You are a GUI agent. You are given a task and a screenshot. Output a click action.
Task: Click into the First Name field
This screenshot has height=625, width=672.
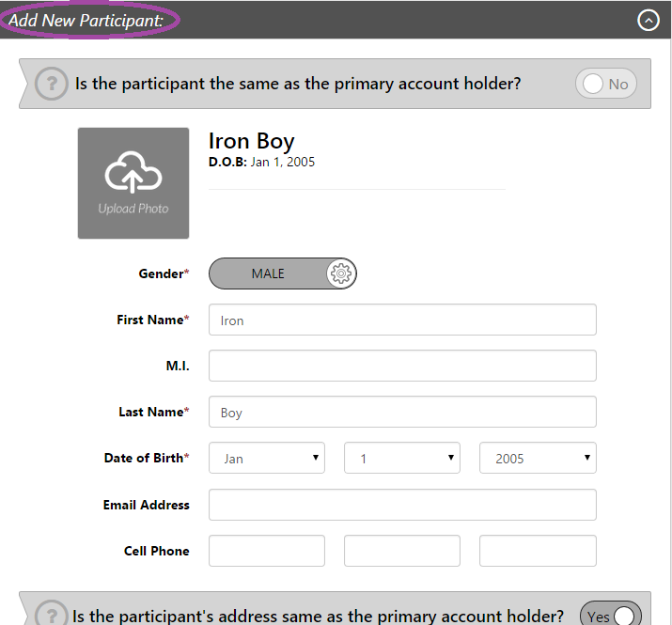click(x=402, y=320)
